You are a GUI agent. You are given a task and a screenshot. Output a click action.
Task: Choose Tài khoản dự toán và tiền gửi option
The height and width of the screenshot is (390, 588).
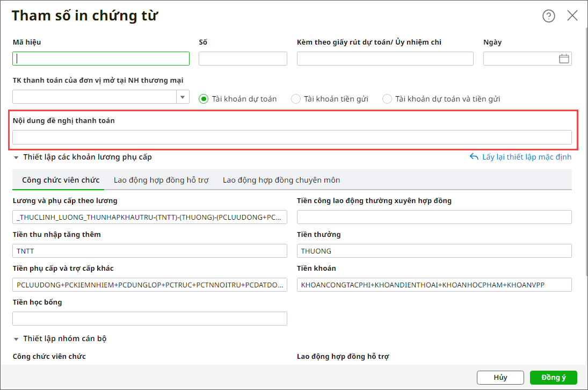click(x=387, y=99)
